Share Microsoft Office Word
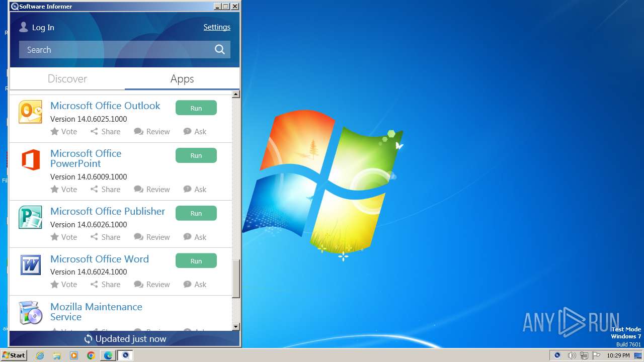 105,284
